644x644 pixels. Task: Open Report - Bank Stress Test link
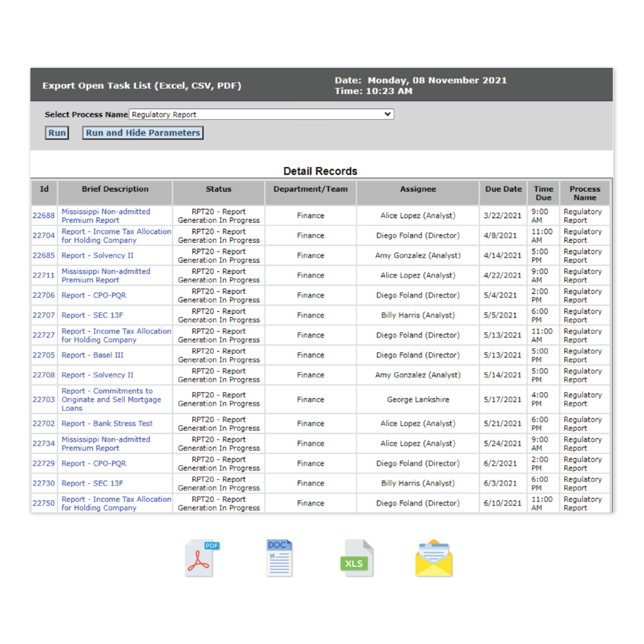pos(107,424)
